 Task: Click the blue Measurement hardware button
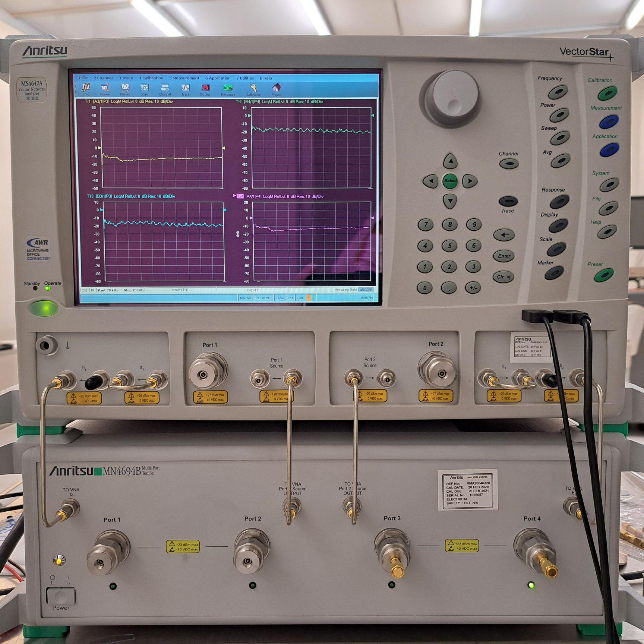coord(609,121)
